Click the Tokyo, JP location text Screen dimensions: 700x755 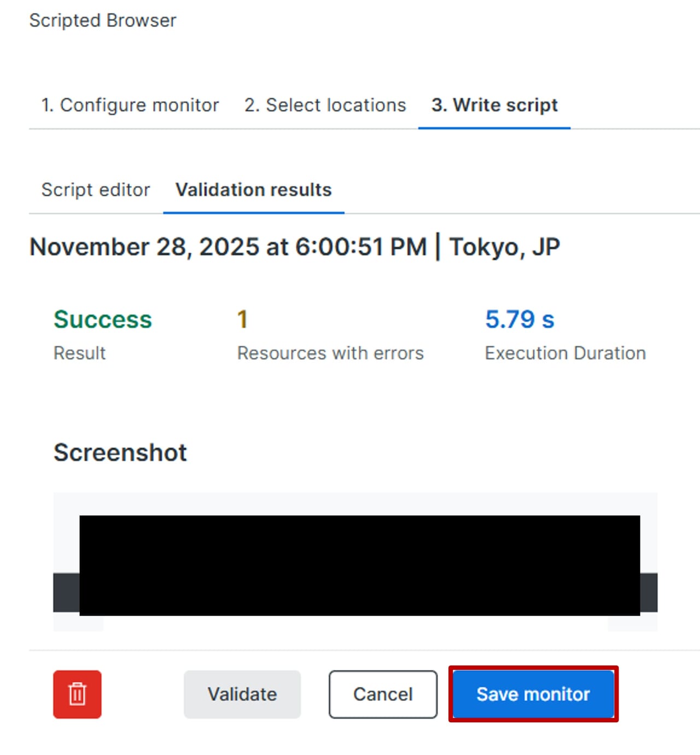tap(504, 247)
